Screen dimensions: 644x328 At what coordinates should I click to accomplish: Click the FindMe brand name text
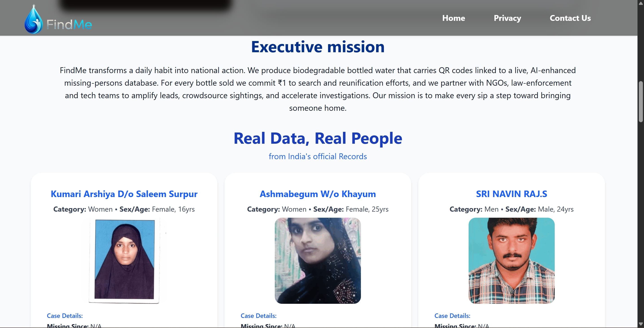tap(69, 25)
